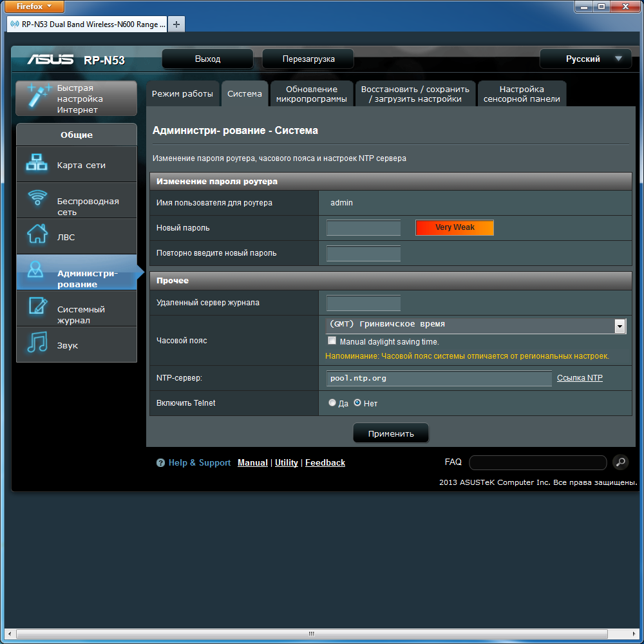Click the quick Internet setup wand icon

pos(39,95)
